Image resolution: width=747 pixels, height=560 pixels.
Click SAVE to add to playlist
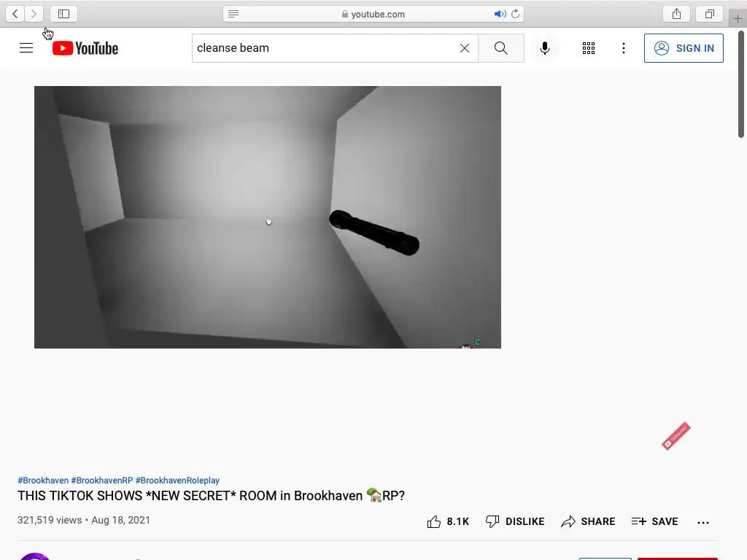coord(654,522)
